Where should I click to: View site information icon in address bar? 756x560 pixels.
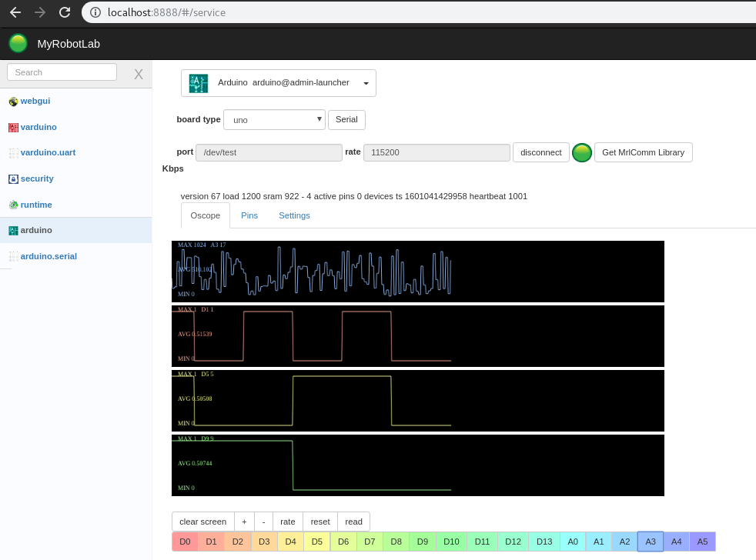(95, 12)
